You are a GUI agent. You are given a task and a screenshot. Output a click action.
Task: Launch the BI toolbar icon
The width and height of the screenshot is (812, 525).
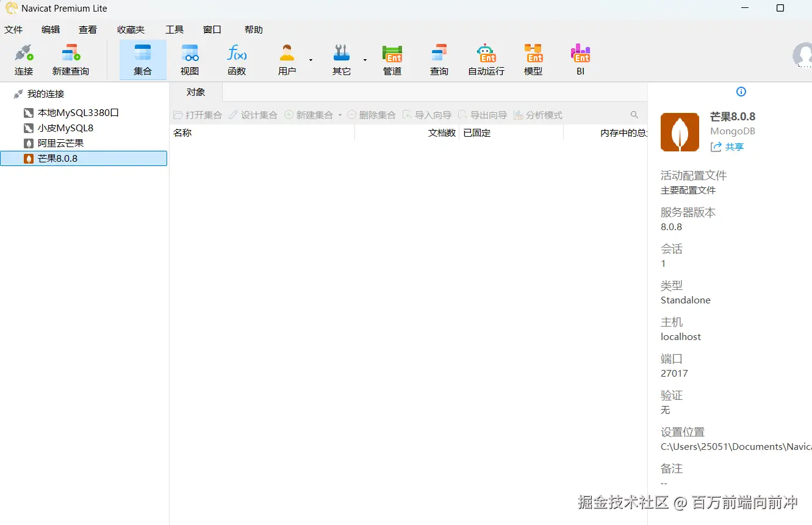[580, 59]
